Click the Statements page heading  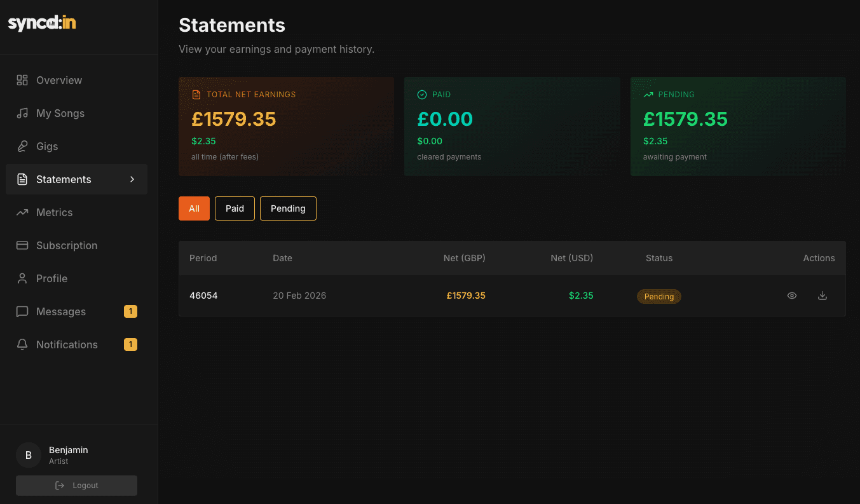point(232,25)
